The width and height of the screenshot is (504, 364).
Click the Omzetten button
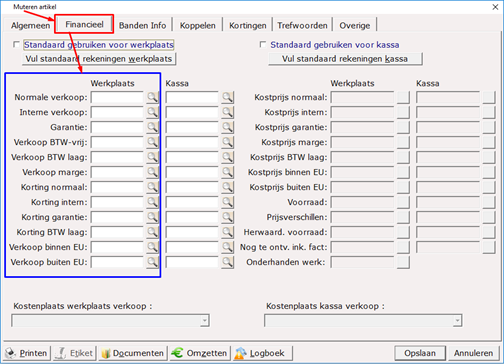pos(200,353)
